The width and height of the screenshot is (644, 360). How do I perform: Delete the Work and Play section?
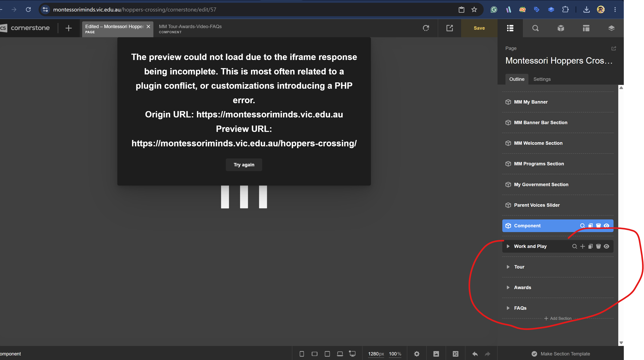(x=598, y=246)
